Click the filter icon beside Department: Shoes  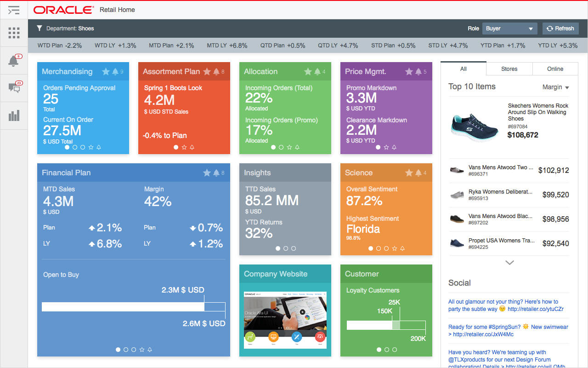pos(39,28)
